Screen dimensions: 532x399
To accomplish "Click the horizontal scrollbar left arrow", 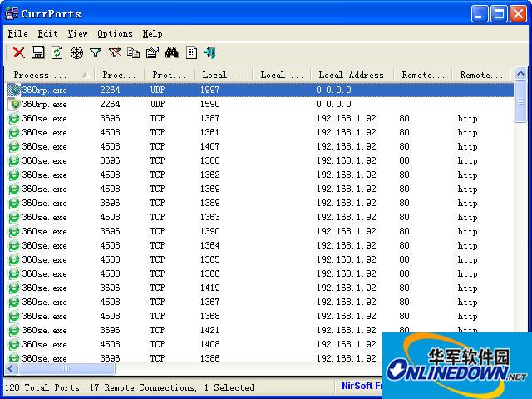I will coord(11,368).
